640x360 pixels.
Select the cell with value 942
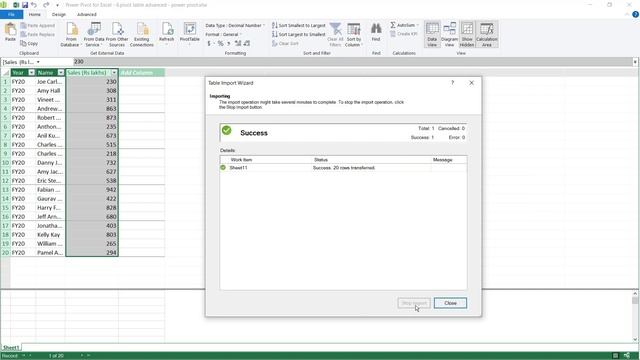point(92,189)
